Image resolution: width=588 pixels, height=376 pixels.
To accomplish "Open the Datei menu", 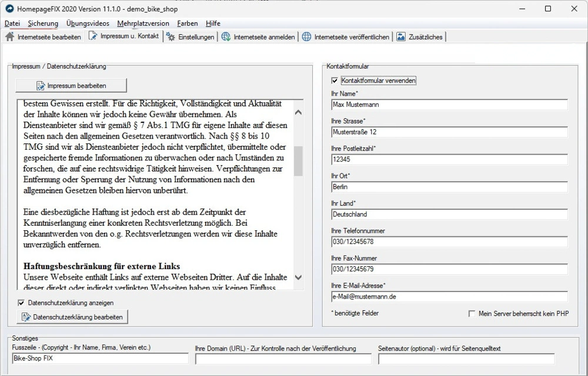I will pyautogui.click(x=13, y=23).
